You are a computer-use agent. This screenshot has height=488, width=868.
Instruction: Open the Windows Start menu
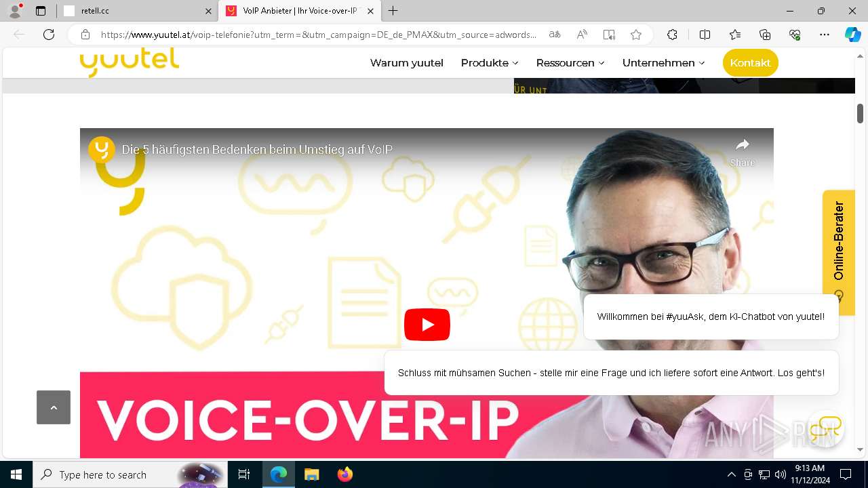[16, 474]
